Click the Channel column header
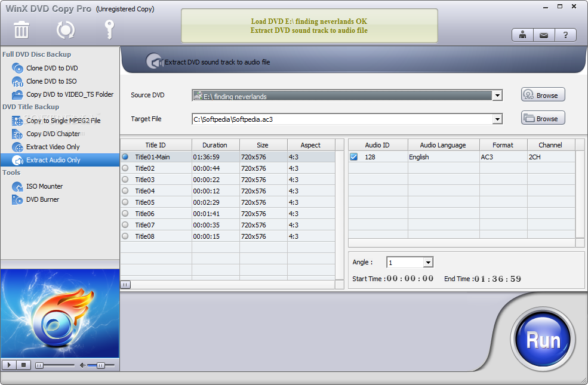 point(551,145)
